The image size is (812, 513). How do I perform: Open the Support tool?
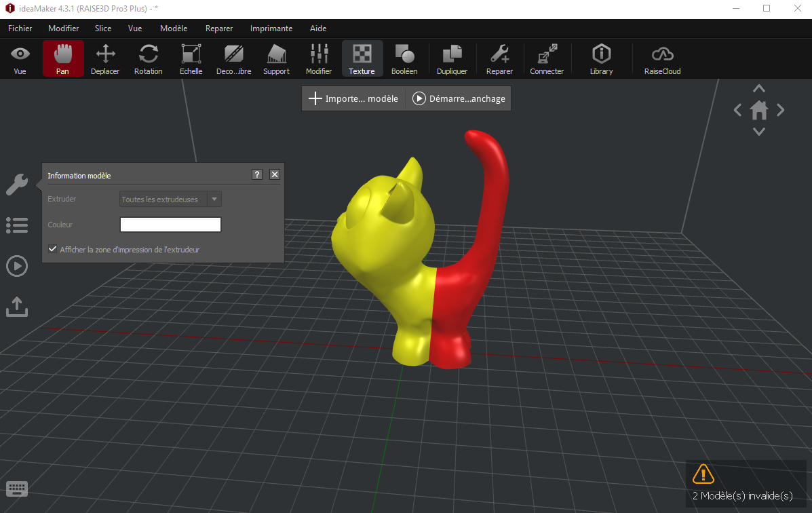(277, 58)
